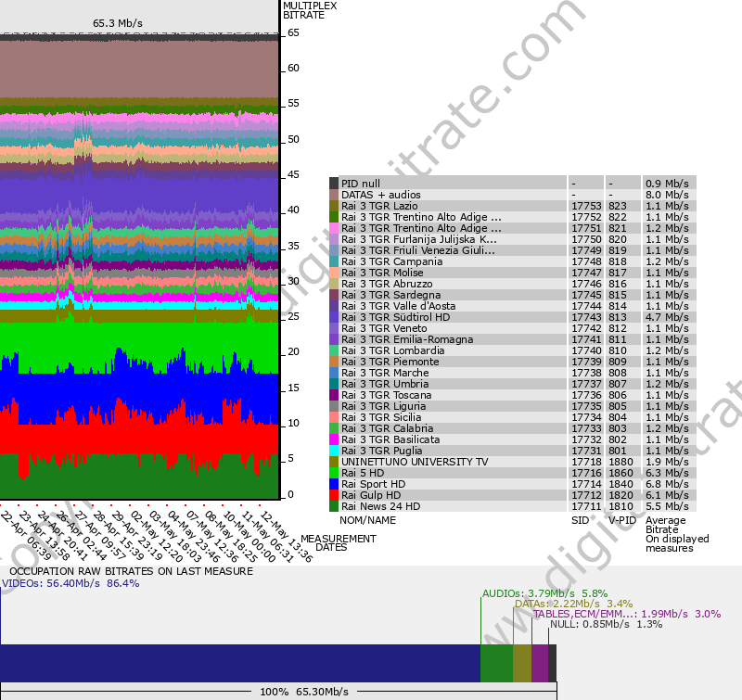Click the 'Rai 3 TGR Sardegna' name
Screen dimensions: 742x700
(390, 295)
